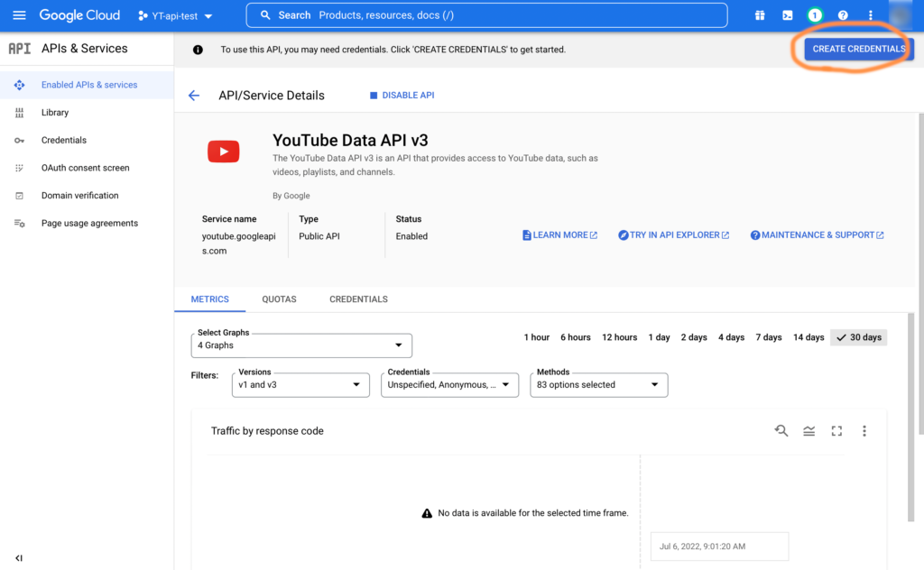Select the 7 days time range
Image resolution: width=924 pixels, height=570 pixels.
pos(769,337)
